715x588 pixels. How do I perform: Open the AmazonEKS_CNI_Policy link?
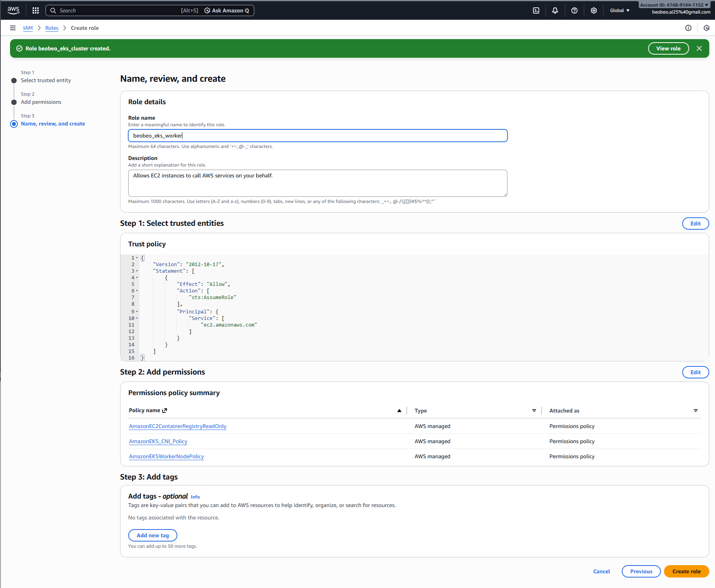tap(158, 441)
